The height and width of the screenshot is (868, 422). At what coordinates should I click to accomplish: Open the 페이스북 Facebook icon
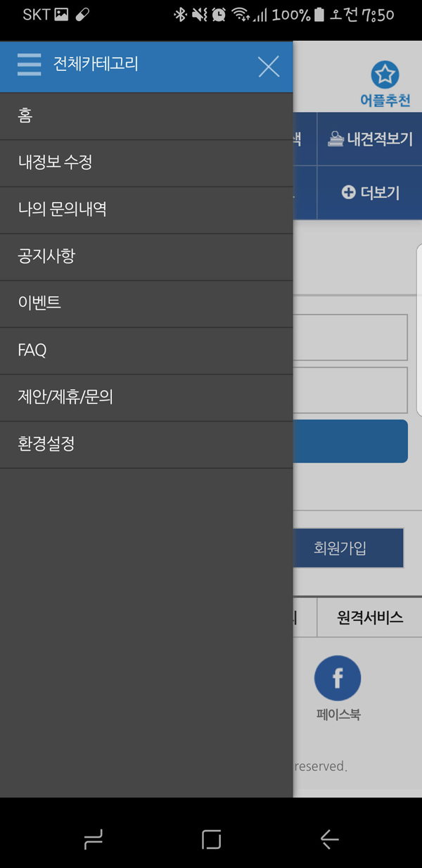pos(338,679)
